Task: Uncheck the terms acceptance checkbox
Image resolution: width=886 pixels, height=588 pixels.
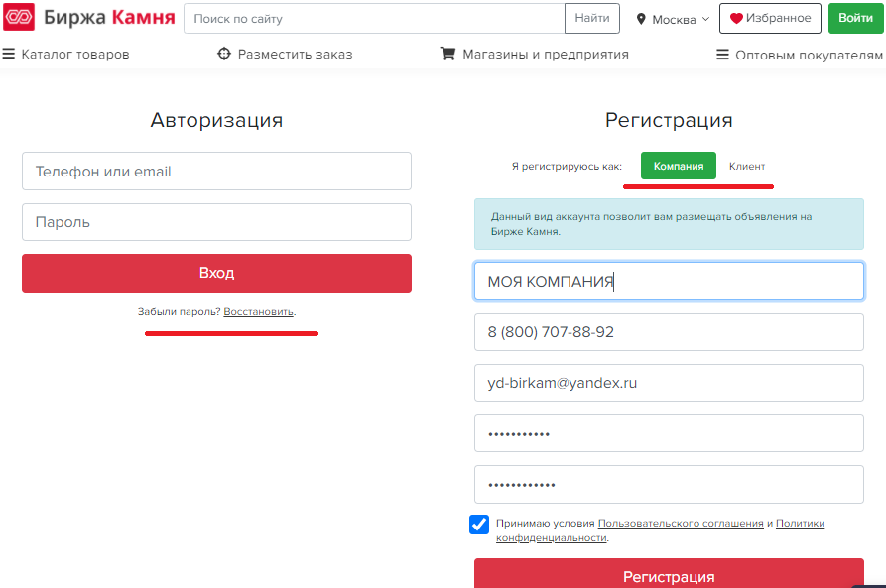Action: tap(479, 525)
